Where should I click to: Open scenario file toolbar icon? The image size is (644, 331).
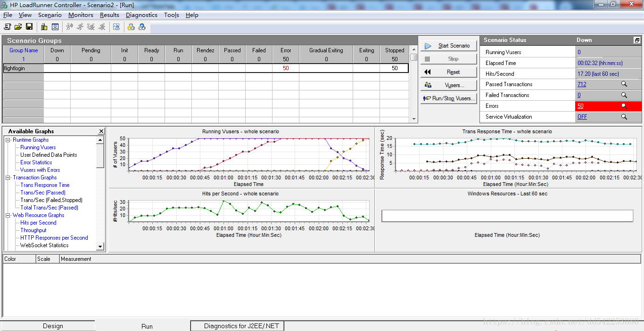(18, 27)
